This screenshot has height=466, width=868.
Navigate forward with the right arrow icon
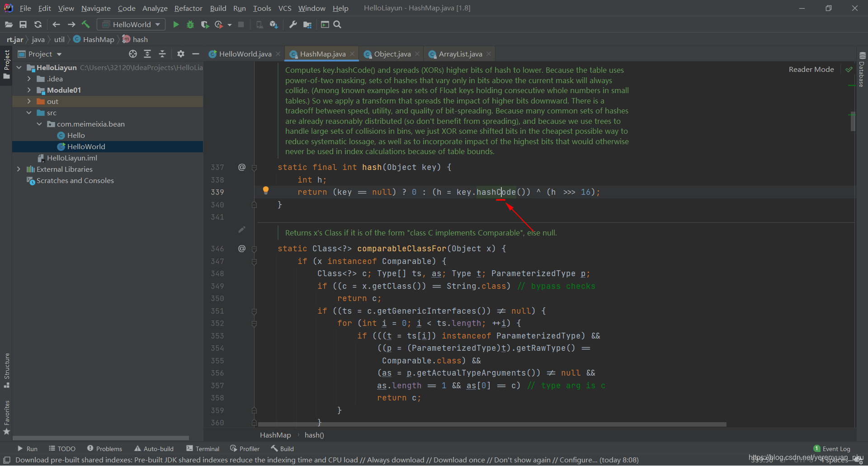(x=71, y=24)
